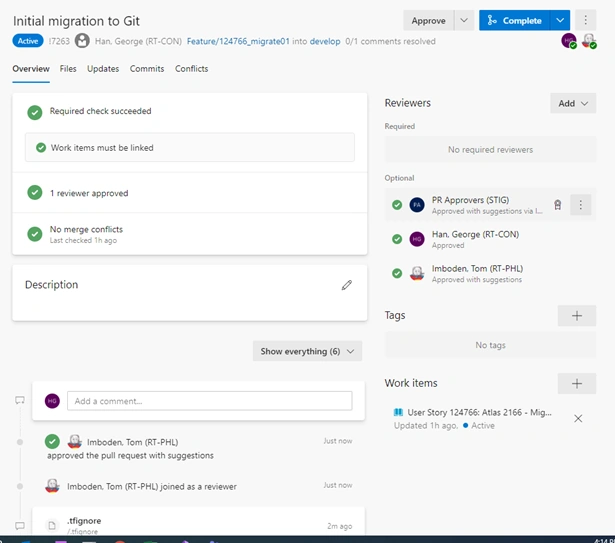Expand the Complete options dropdown arrow
This screenshot has width=615, height=543.
(560, 20)
